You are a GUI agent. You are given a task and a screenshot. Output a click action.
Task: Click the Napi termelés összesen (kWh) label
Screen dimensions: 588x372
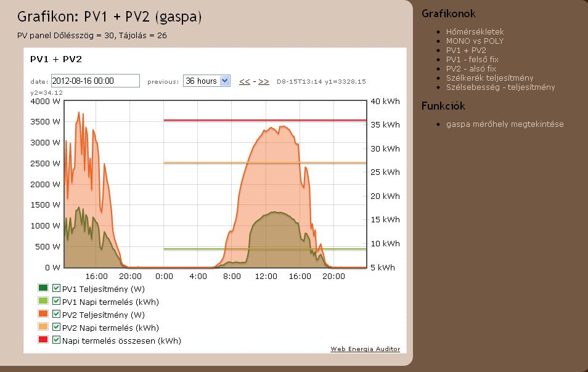121,341
